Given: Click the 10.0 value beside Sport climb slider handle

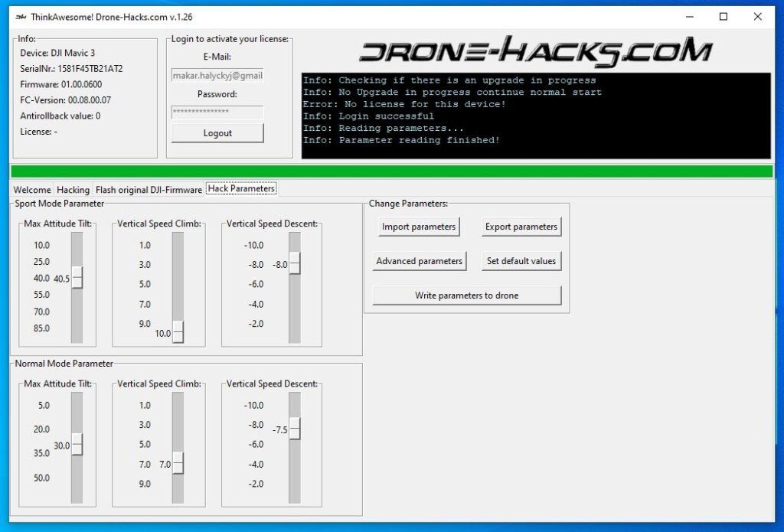Looking at the screenshot, I should [x=162, y=334].
